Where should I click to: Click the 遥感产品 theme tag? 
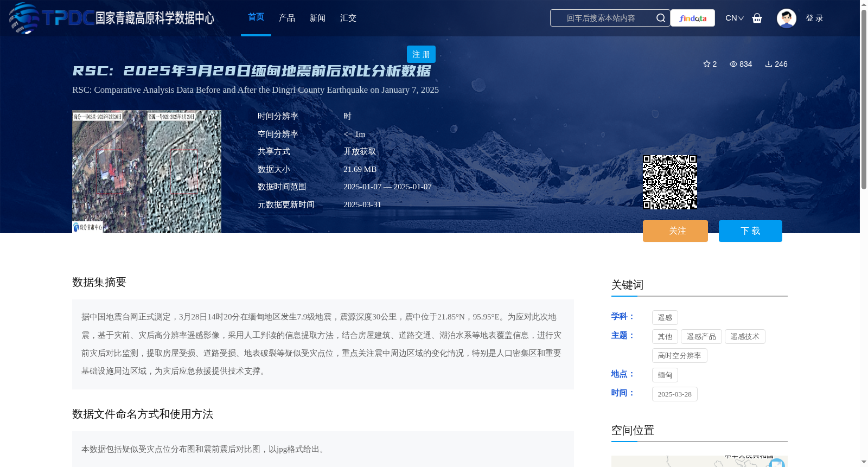(701, 337)
